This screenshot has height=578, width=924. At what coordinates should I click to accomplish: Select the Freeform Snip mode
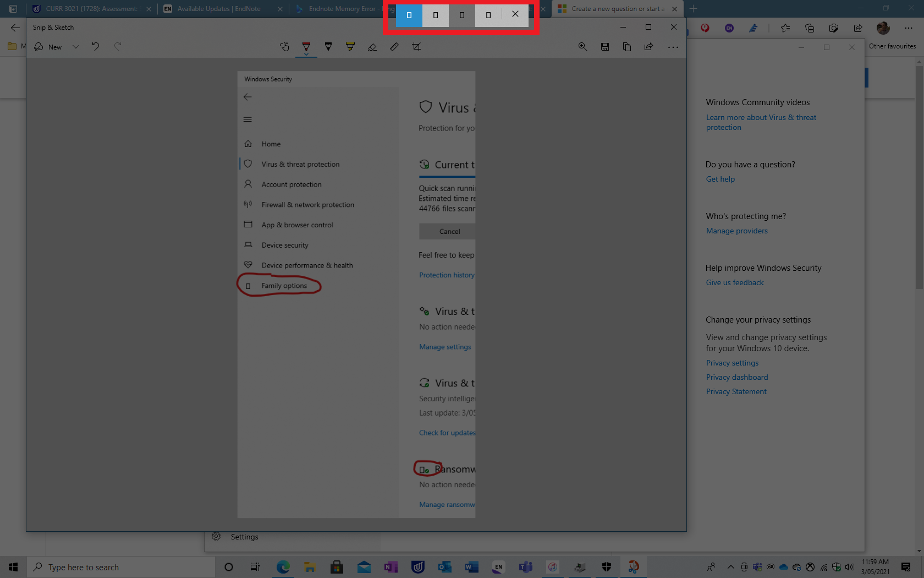pyautogui.click(x=435, y=15)
